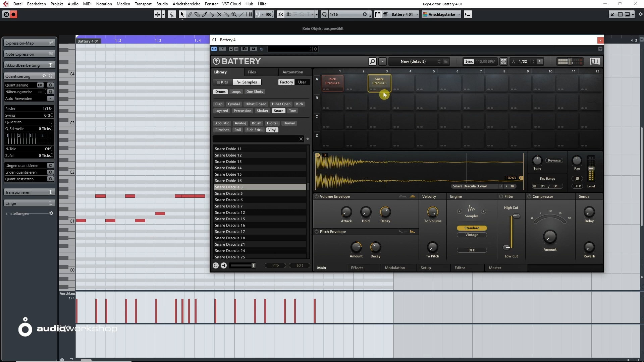Screen dimensions: 644x362
Task: Play the sample preview in Battery browser
Action: tap(224, 265)
